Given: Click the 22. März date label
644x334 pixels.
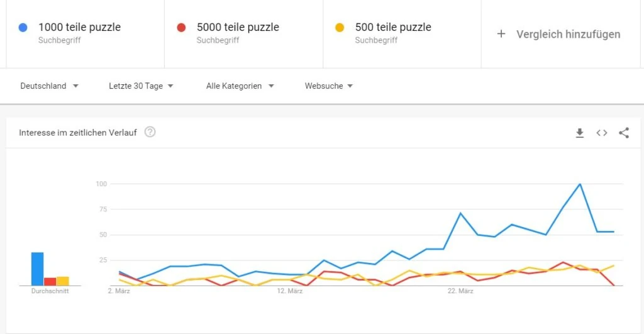Looking at the screenshot, I should (x=460, y=291).
